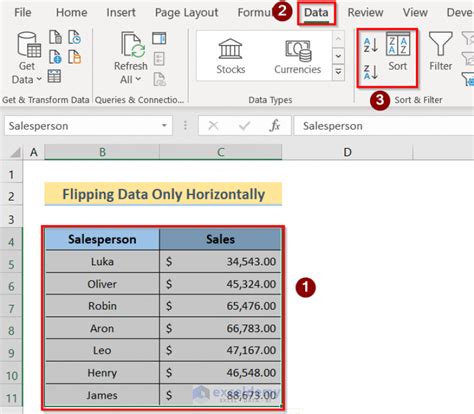This screenshot has height=414, width=474.
Task: Open the custom Sort dialog
Action: pyautogui.click(x=398, y=52)
